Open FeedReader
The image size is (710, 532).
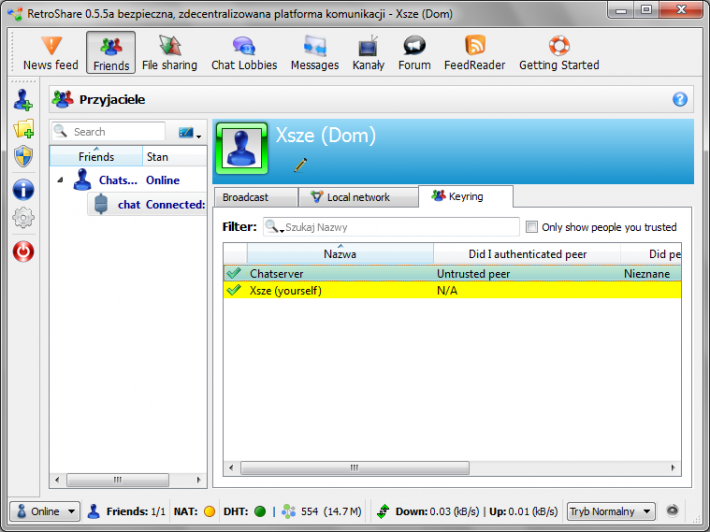(474, 53)
